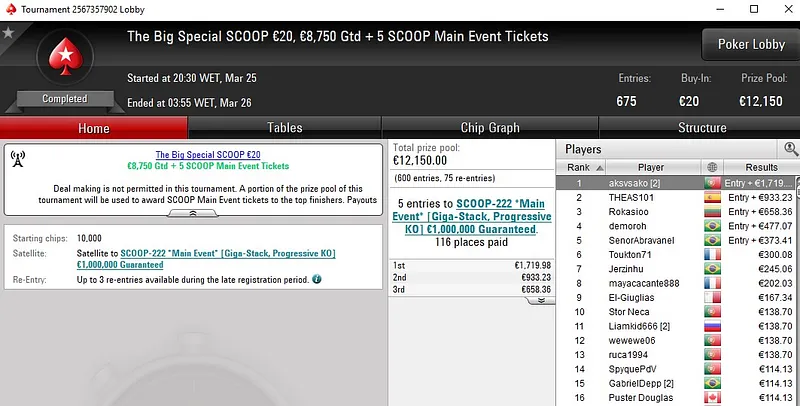Screen dimensions: 800x406
Task: Sort the Rank column
Action: click(578, 167)
